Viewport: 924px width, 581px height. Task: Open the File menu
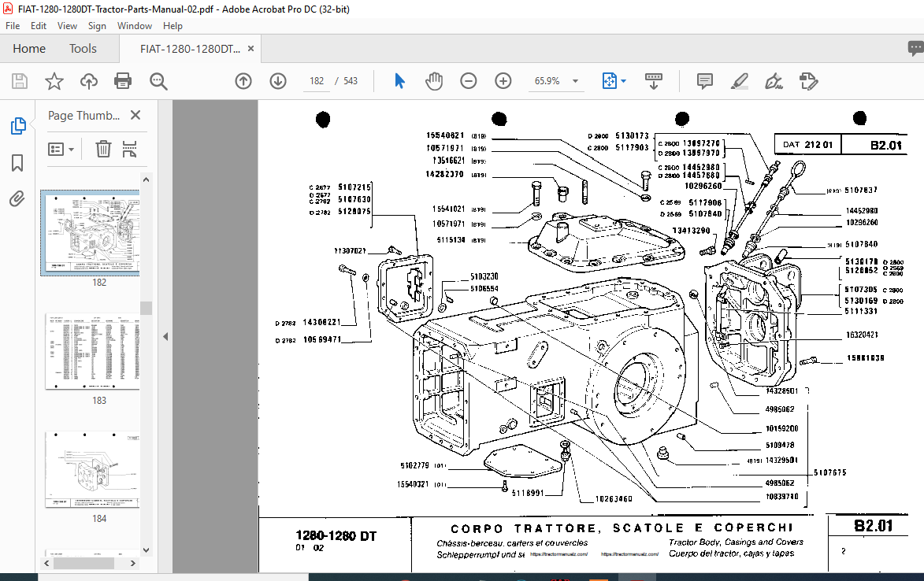(13, 26)
